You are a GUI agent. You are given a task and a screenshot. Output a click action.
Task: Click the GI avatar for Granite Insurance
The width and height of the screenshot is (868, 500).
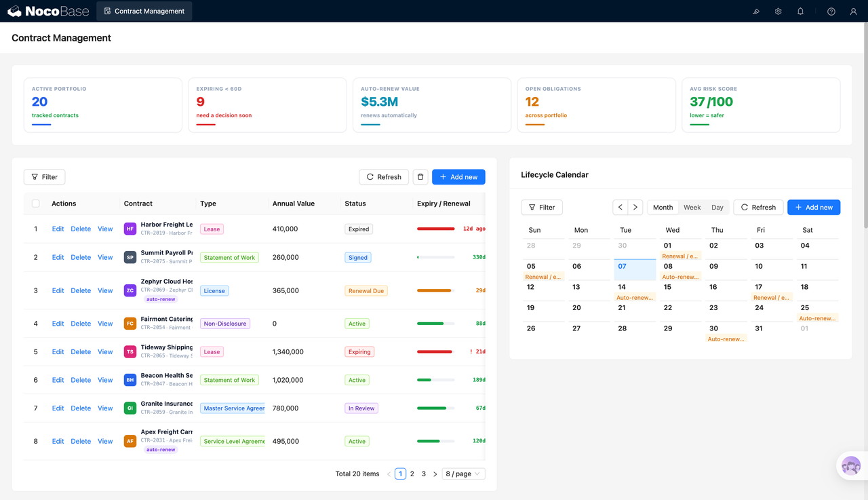(130, 408)
